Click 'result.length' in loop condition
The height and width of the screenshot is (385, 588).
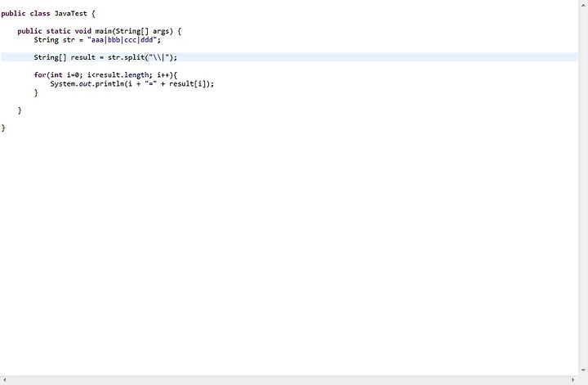[x=122, y=75]
